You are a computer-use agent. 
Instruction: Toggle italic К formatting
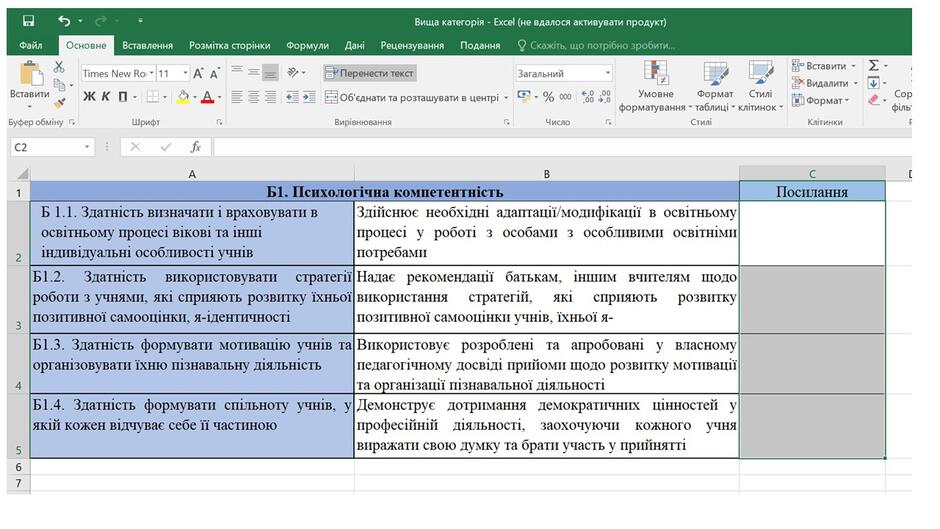tap(106, 97)
